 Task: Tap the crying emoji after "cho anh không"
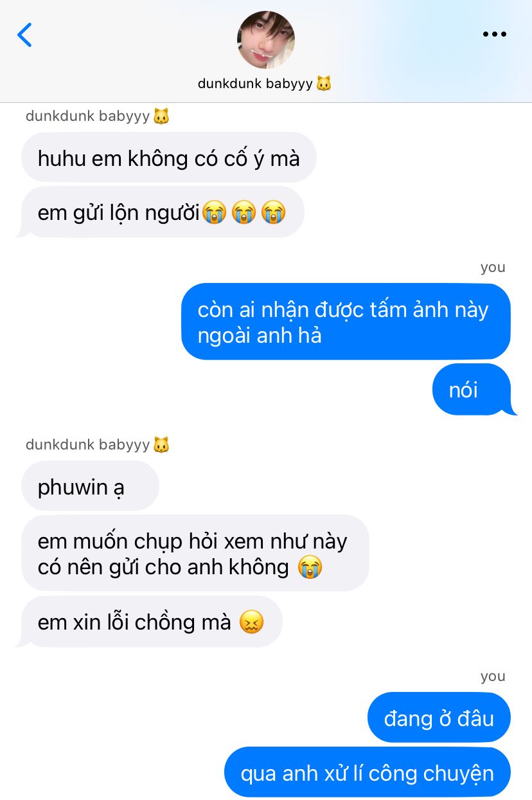310,567
